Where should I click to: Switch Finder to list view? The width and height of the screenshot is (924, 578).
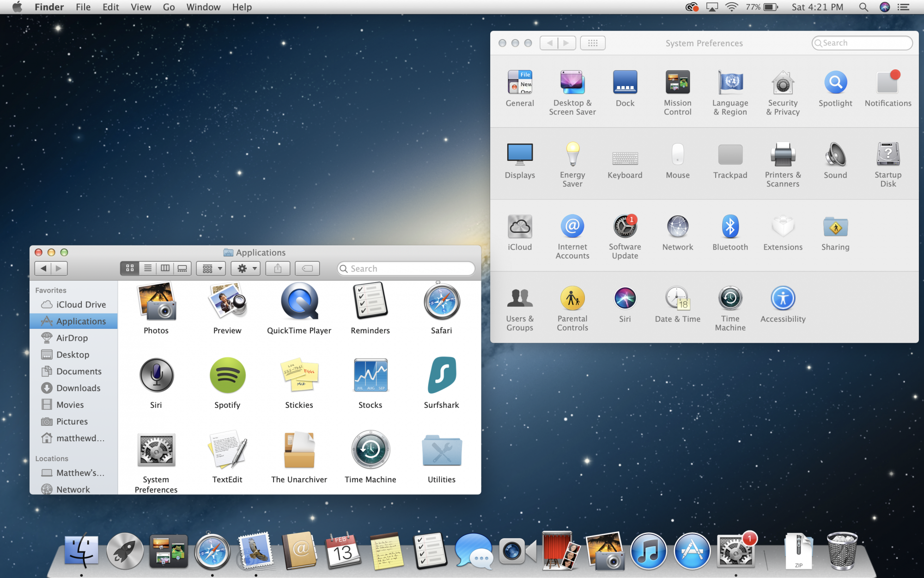pyautogui.click(x=148, y=268)
